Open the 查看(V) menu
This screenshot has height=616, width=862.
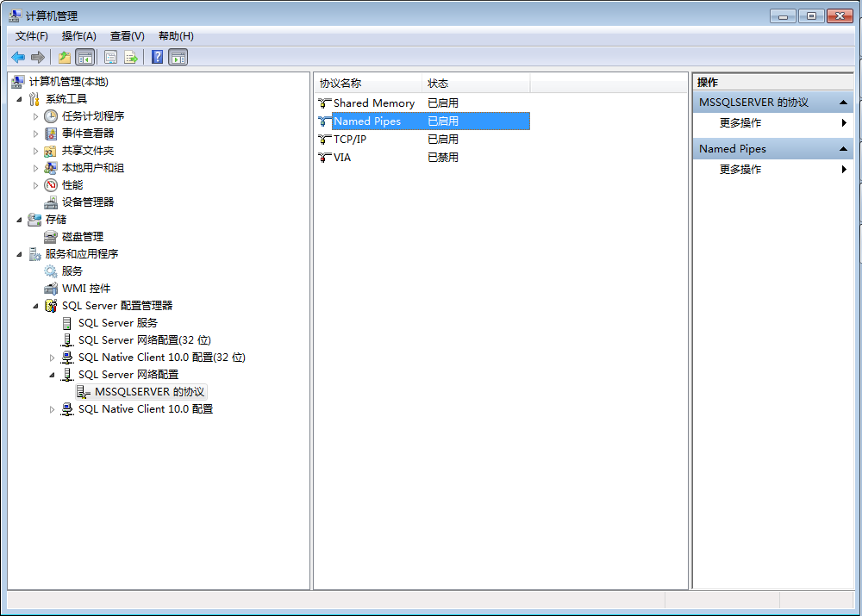[x=127, y=35]
